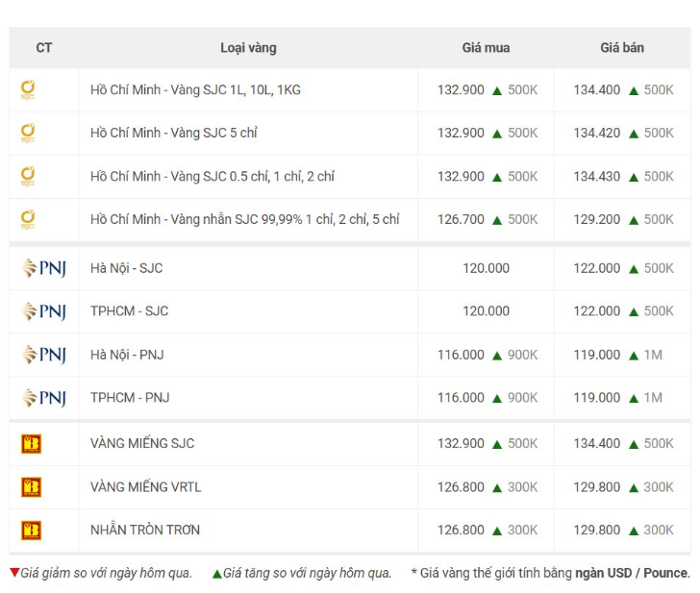Click green arrow beside sell price 134.420
This screenshot has width=700, height=593.
click(633, 134)
